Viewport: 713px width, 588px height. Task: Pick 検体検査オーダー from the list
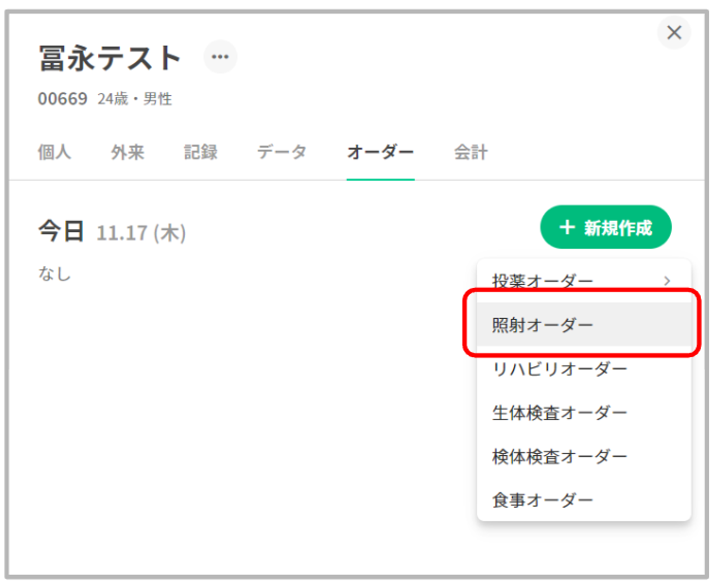(x=559, y=457)
